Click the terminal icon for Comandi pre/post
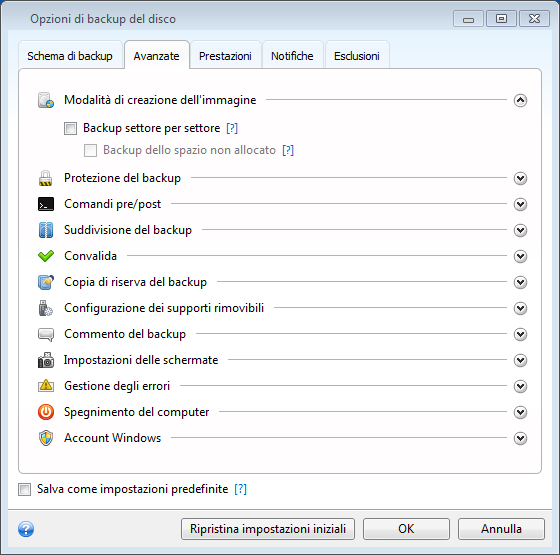Image resolution: width=560 pixels, height=555 pixels. pos(46,204)
